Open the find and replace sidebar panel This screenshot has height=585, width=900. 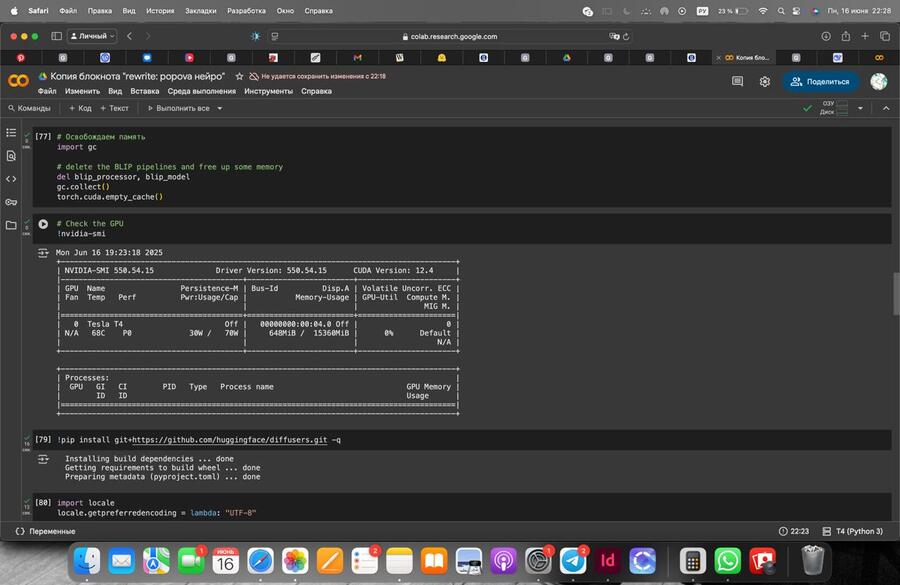tap(11, 156)
